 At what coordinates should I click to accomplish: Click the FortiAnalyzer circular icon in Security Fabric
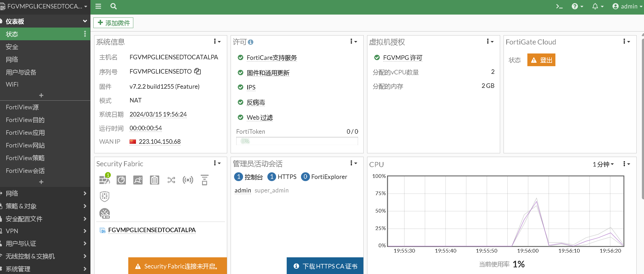(121, 180)
